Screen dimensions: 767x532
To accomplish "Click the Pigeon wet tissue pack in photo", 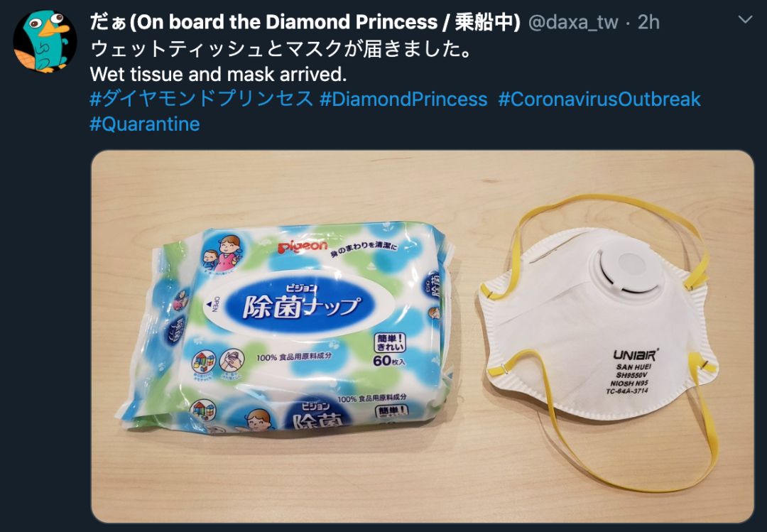I will [283, 327].
